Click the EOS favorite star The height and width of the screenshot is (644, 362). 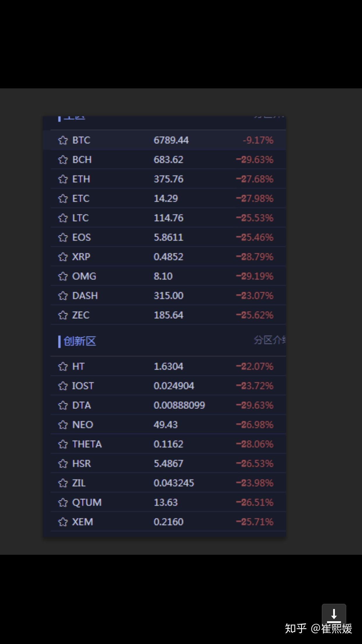pos(63,237)
